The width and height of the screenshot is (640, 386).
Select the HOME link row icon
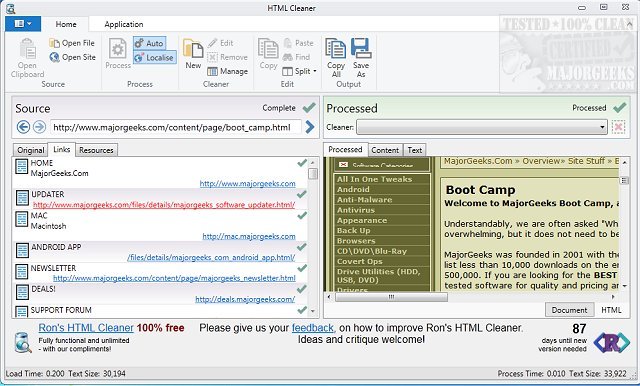point(22,166)
